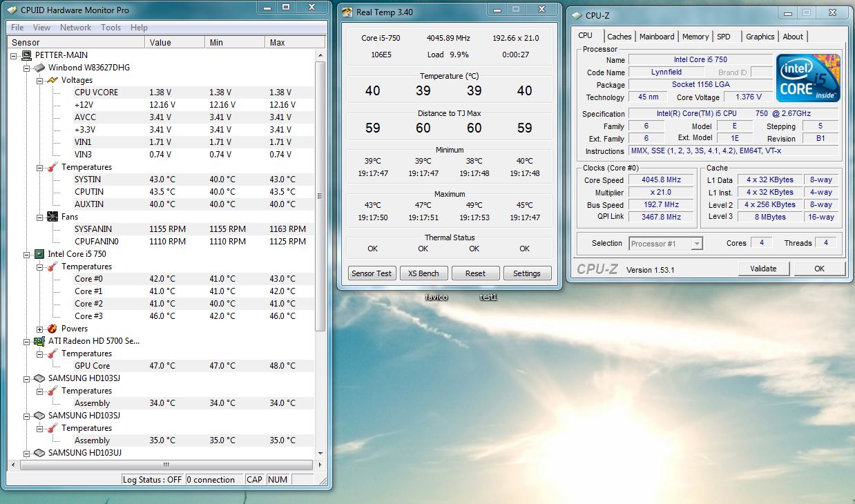Click the favico desktop icon label
The image size is (855, 504).
point(436,297)
